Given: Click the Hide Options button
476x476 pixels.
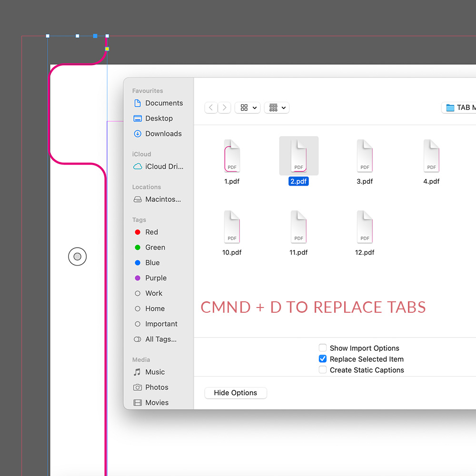Looking at the screenshot, I should [x=236, y=393].
